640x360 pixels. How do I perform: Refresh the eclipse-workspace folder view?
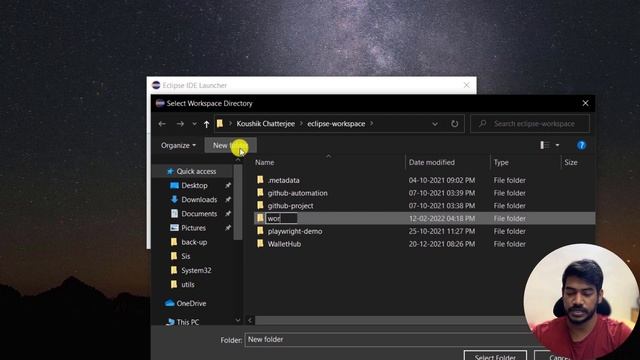[454, 124]
